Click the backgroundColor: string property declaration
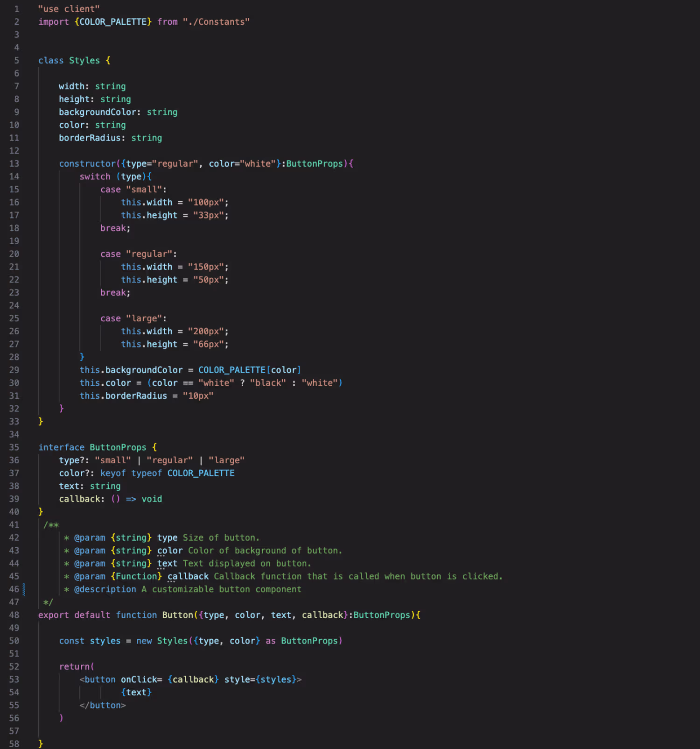The height and width of the screenshot is (749, 700). coord(118,112)
